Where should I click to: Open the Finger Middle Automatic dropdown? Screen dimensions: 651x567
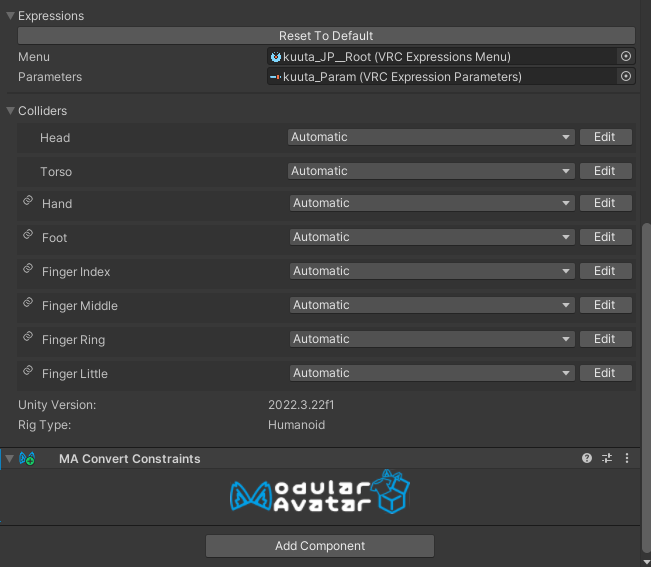tap(432, 305)
